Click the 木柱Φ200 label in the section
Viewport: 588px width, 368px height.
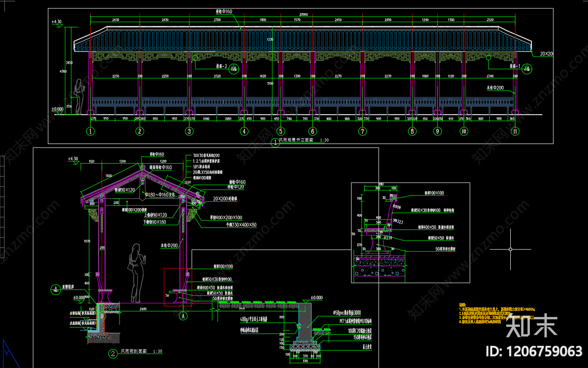tap(169, 245)
